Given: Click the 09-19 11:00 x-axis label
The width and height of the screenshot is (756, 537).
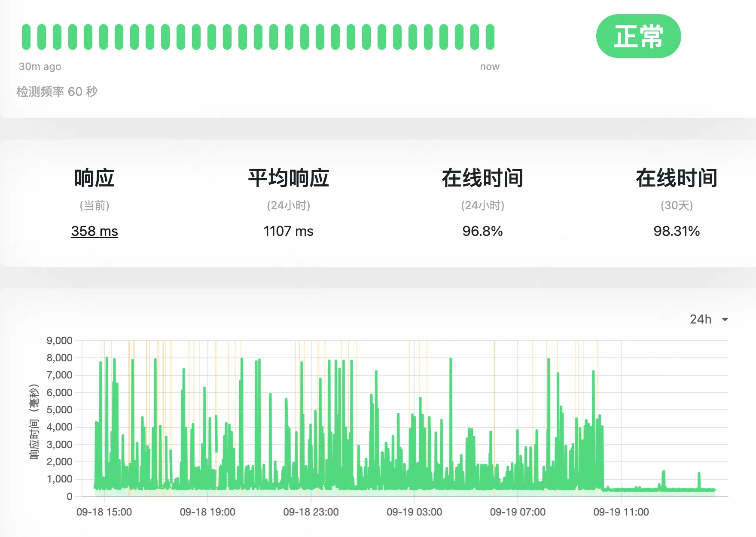Looking at the screenshot, I should 621,512.
